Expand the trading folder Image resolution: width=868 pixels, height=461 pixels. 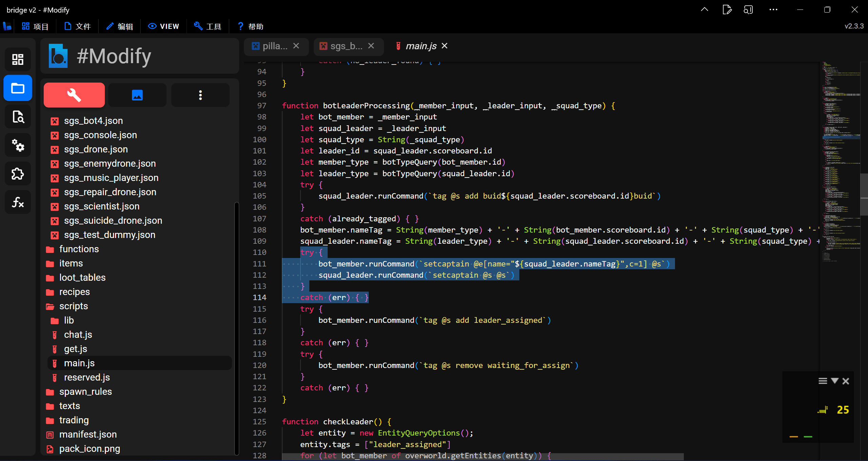click(x=137, y=420)
